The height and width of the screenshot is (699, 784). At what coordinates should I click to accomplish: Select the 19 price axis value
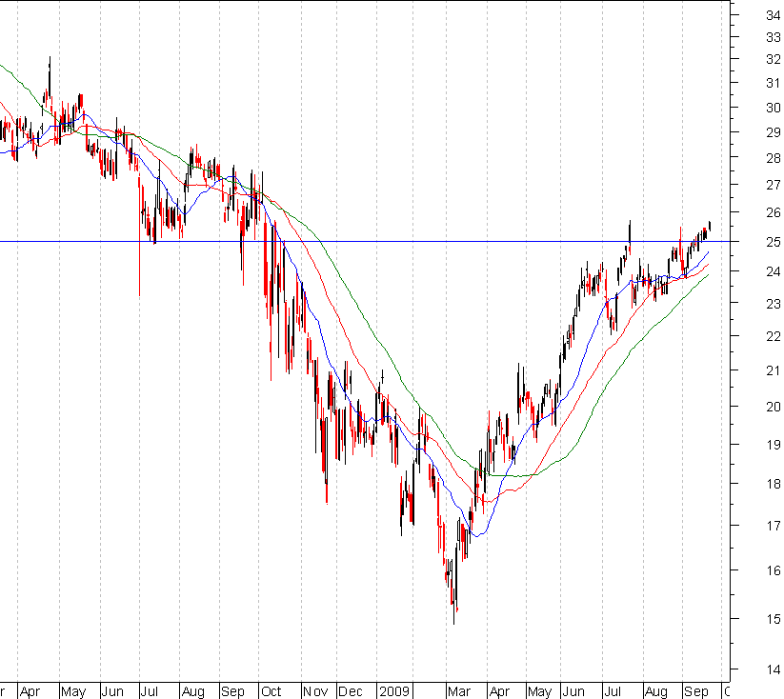pos(773,445)
